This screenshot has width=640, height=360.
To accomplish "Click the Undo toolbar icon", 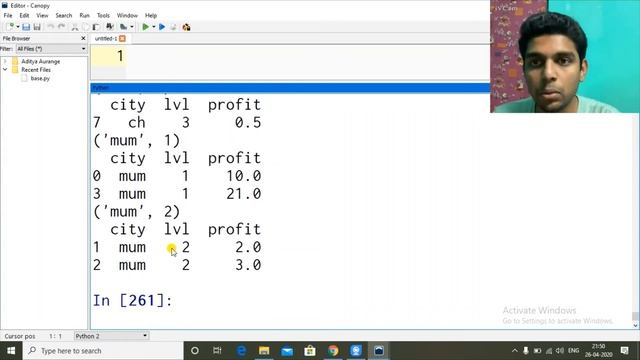I will [x=50, y=27].
